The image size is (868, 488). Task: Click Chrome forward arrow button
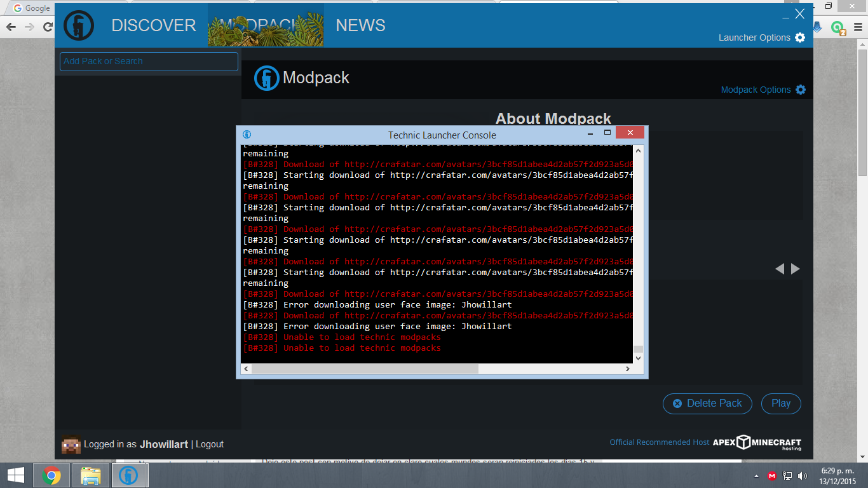[29, 27]
